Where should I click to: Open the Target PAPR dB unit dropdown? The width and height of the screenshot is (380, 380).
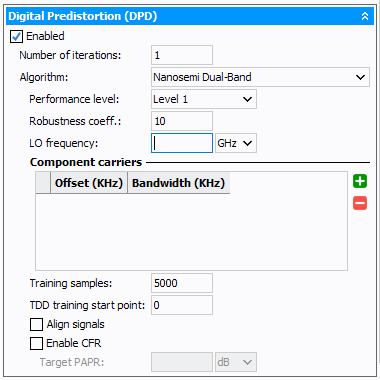coord(236,362)
